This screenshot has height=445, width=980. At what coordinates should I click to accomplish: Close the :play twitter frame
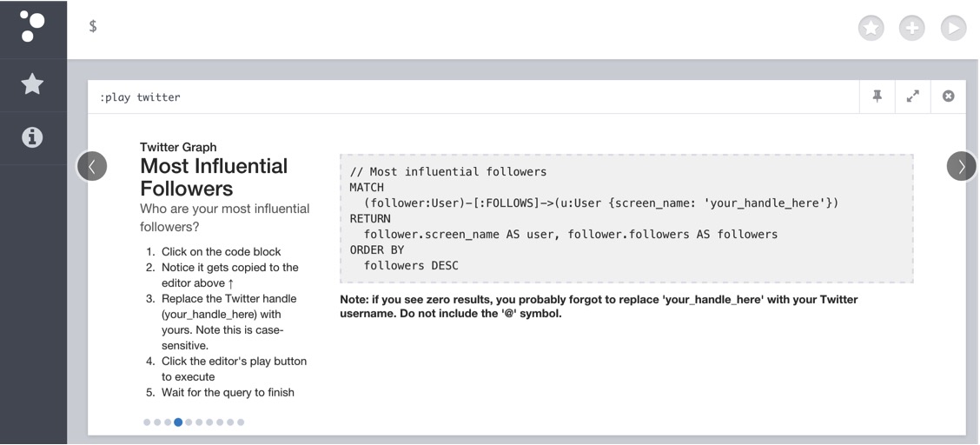[x=949, y=96]
